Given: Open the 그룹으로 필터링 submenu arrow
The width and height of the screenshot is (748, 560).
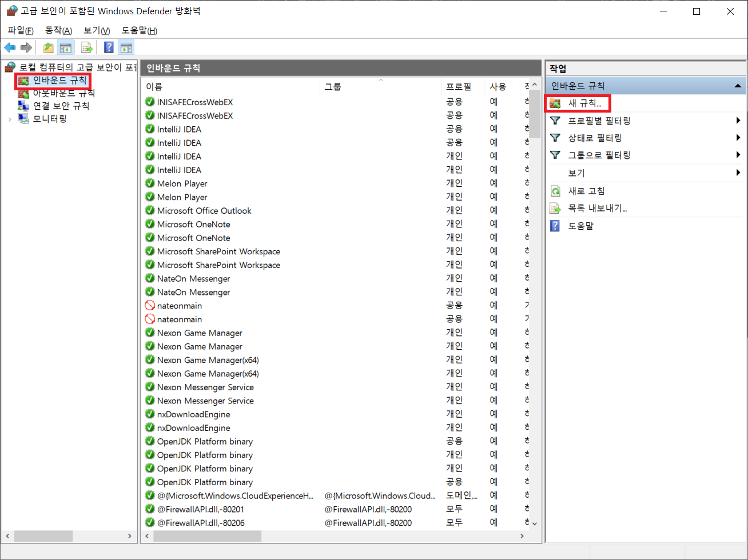Looking at the screenshot, I should click(738, 155).
